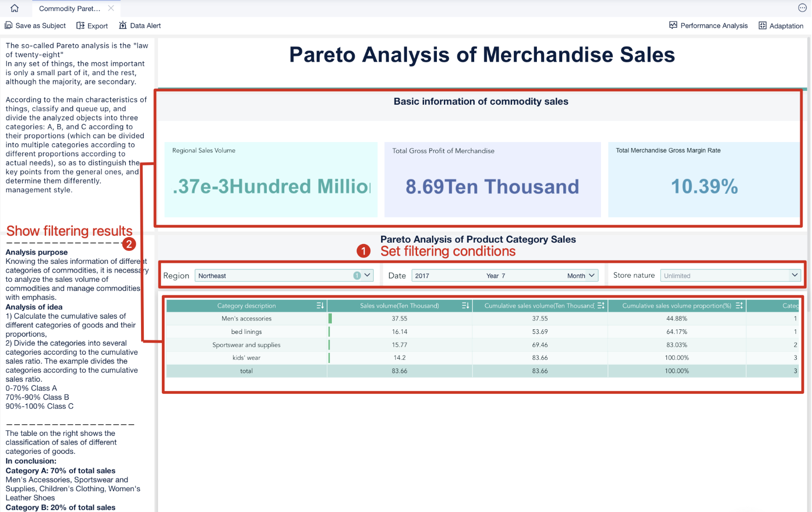Open Data Alert

point(140,26)
